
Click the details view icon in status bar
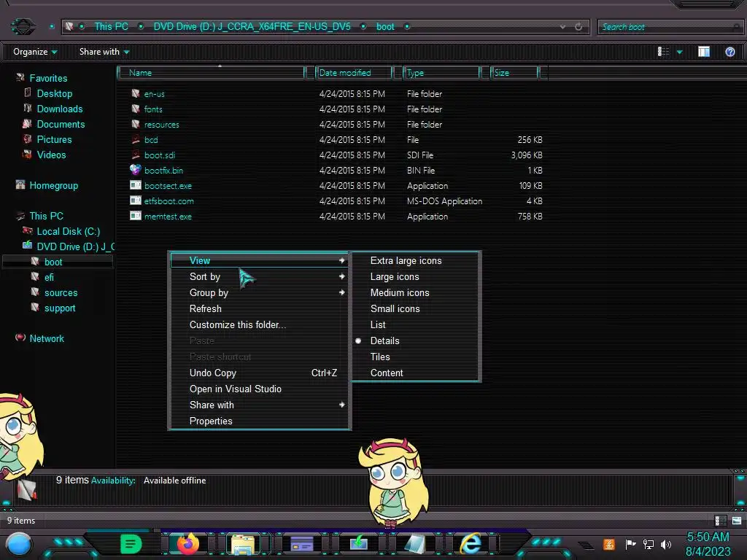[720, 521]
